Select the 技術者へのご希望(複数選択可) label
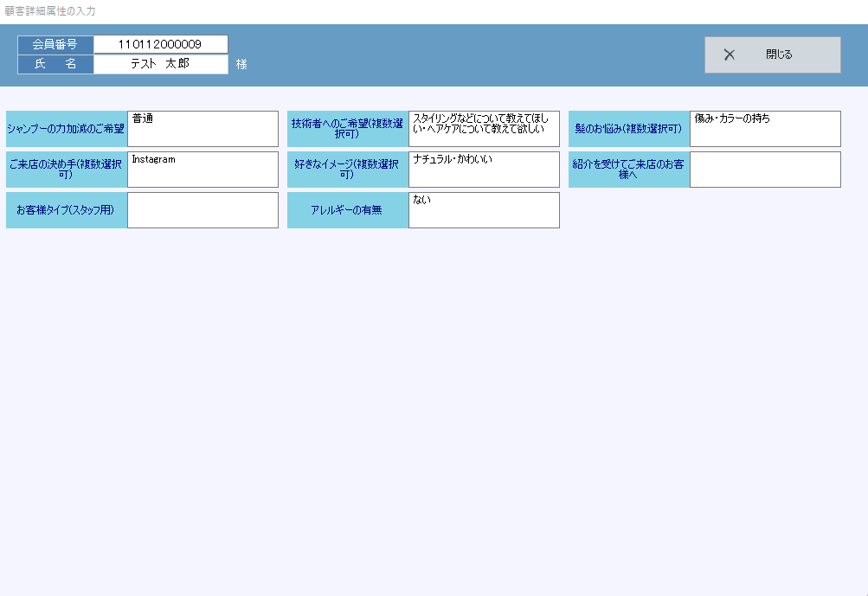 [348, 129]
